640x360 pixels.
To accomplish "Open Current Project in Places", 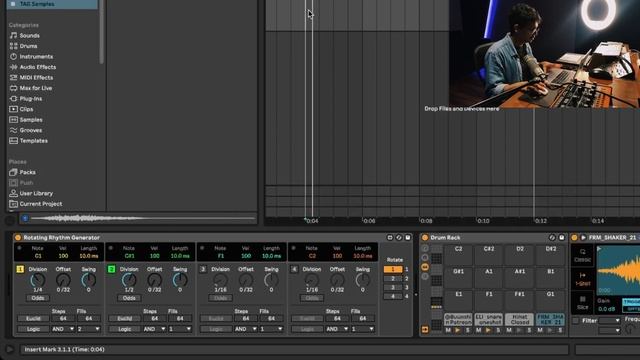I will click(41, 204).
